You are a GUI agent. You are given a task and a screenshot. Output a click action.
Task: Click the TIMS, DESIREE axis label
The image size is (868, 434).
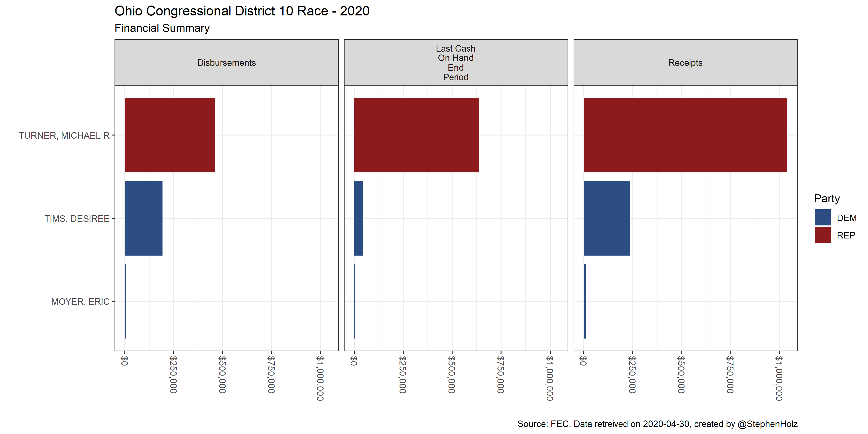tap(77, 219)
